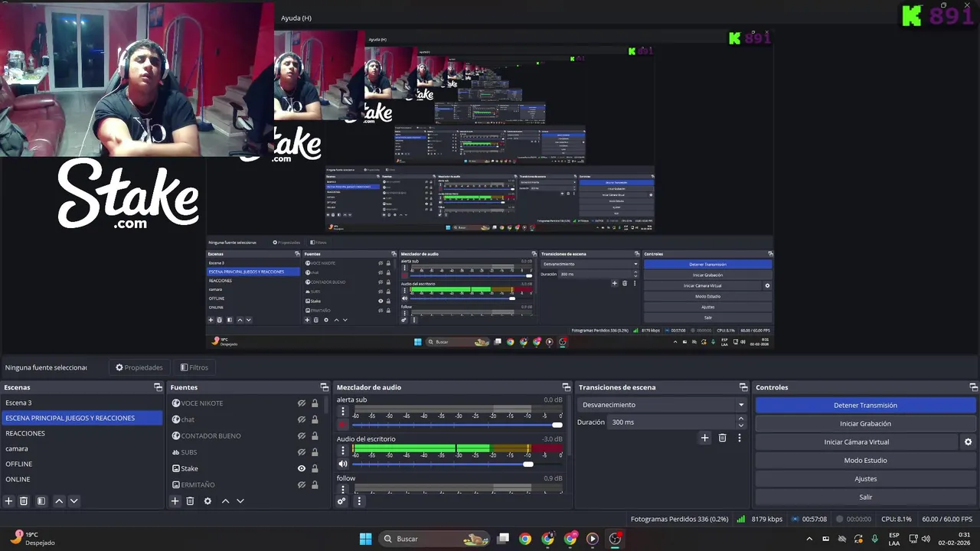Pop out the Transiciones de escena dock
Screen dimensions: 980x551
[x=743, y=387]
